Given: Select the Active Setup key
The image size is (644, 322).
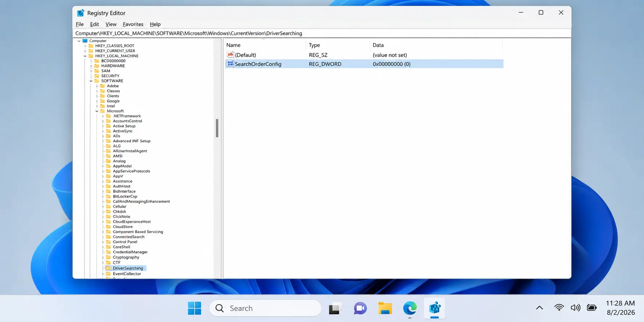Looking at the screenshot, I should coord(124,126).
